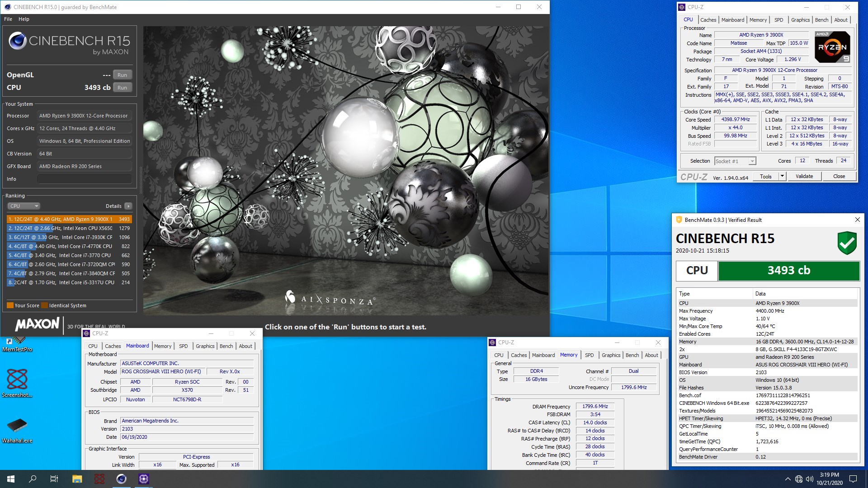Image resolution: width=868 pixels, height=488 pixels.
Task: Run the OpenGL benchmark
Action: 122,75
